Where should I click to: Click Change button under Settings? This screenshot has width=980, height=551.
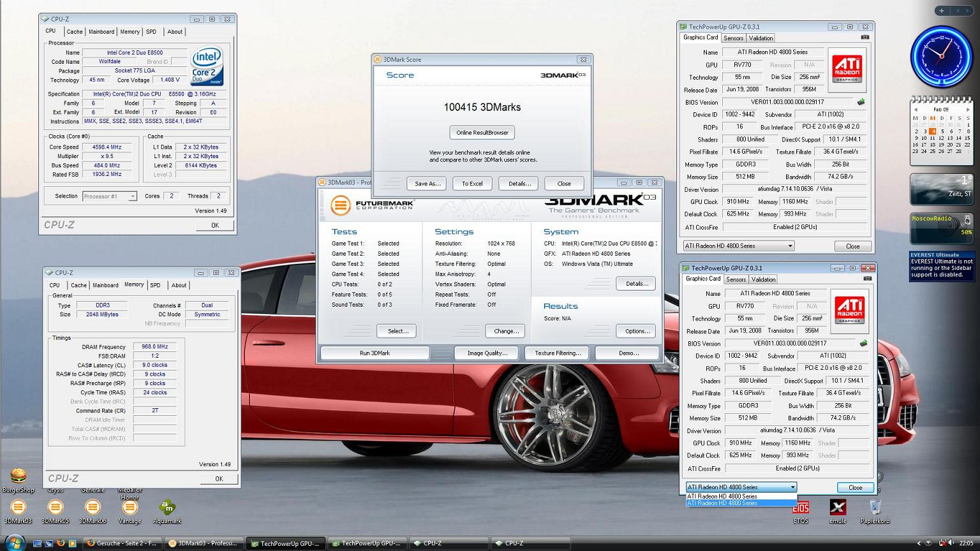coord(506,331)
